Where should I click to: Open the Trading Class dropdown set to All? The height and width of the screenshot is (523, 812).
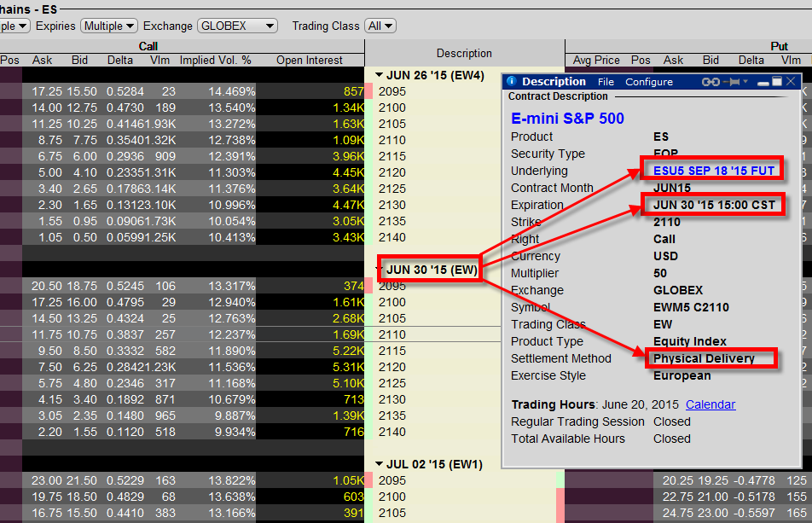pyautogui.click(x=380, y=26)
